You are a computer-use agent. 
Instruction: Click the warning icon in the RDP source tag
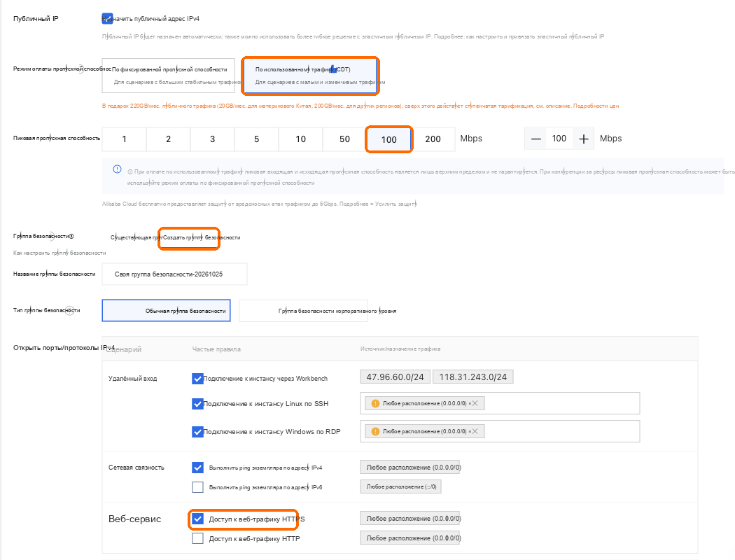click(x=375, y=432)
